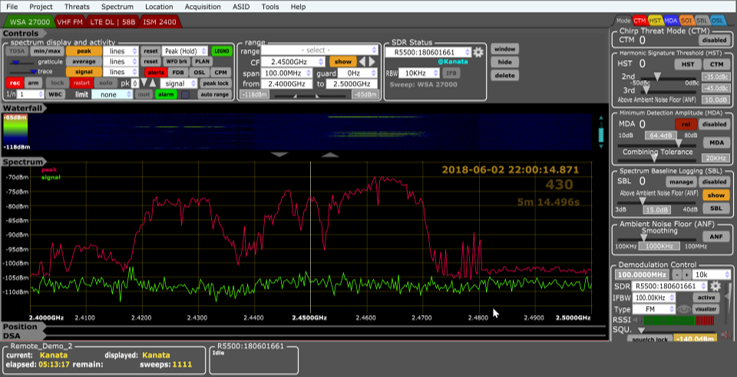The image size is (737, 377).
Task: Switch to the VHF FM tab
Action: click(70, 22)
